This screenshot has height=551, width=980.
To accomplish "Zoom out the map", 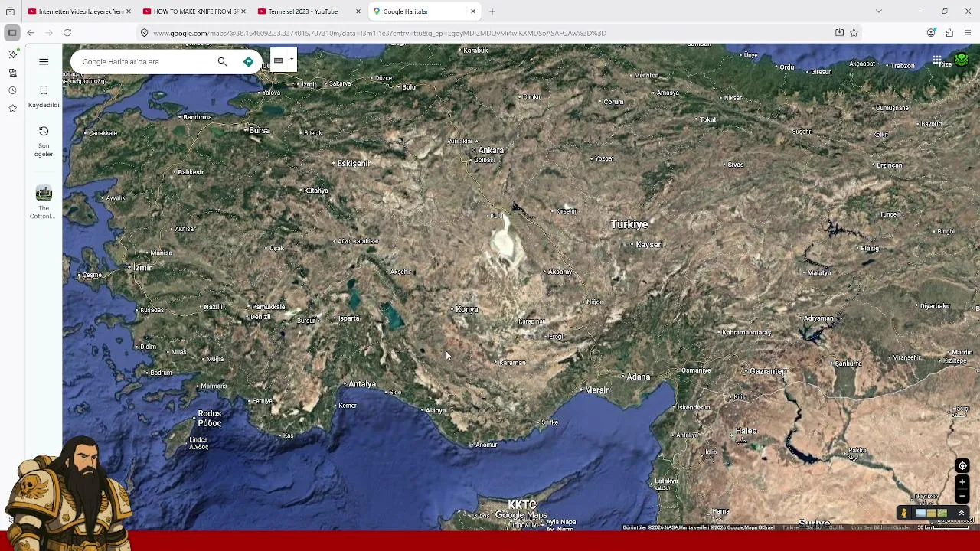I will [962, 496].
